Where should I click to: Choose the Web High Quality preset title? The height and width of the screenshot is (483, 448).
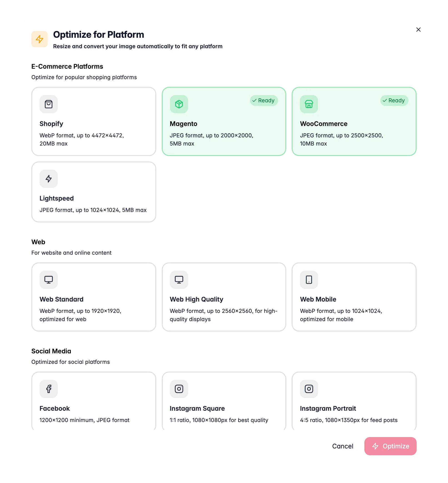pos(196,299)
